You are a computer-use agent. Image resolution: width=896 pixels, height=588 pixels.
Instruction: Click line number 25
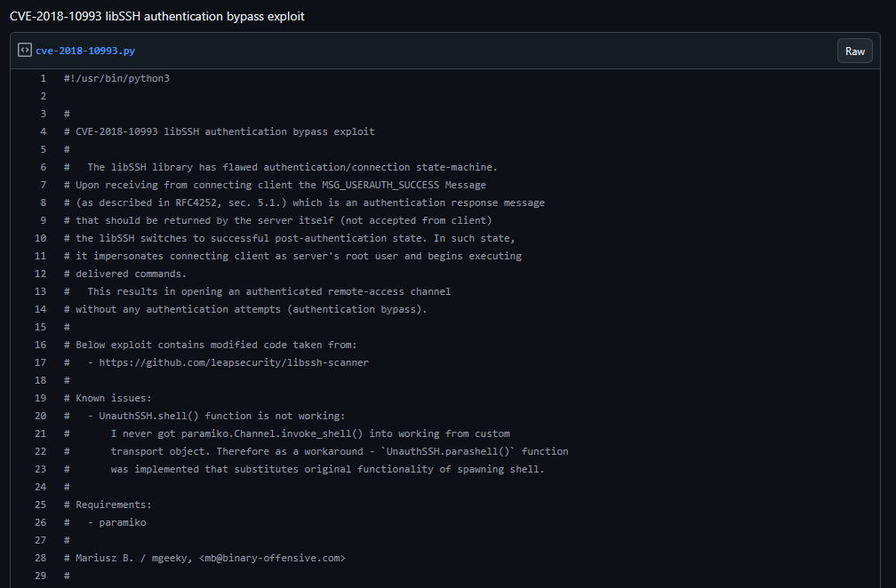[41, 505]
